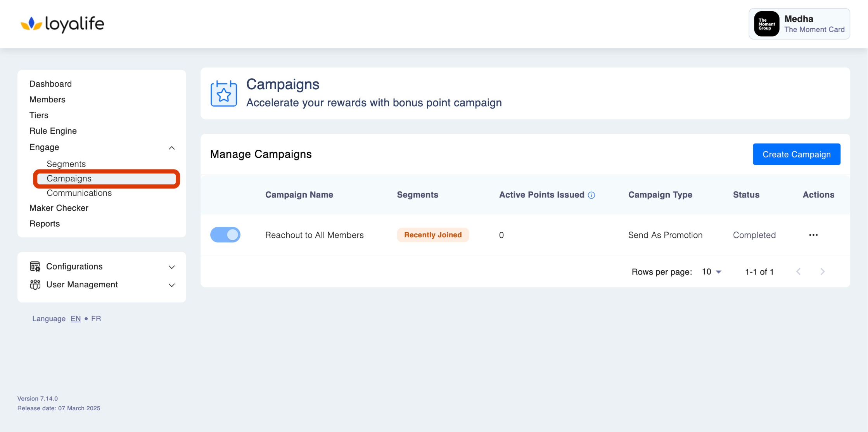Viewport: 868px width, 432px height.
Task: Go to Maker Checker page
Action: 59,208
